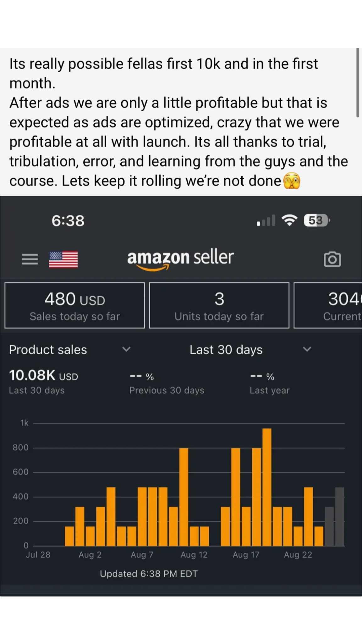This screenshot has width=362, height=644.
Task: Tap the face-peeking emoji in the post
Action: [292, 181]
